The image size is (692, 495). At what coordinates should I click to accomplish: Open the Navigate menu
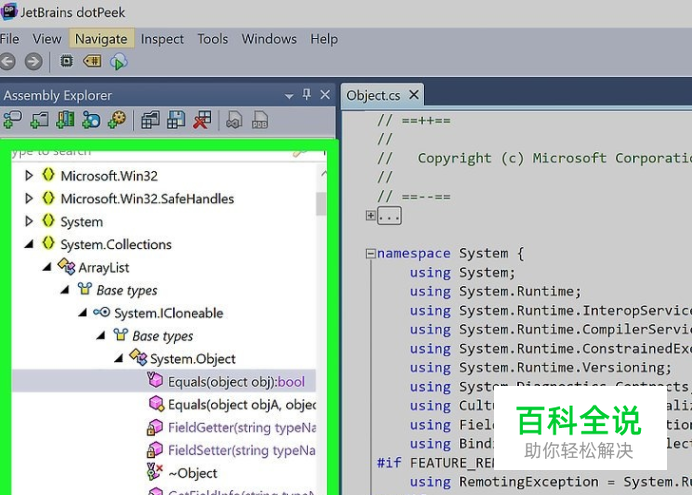point(101,39)
